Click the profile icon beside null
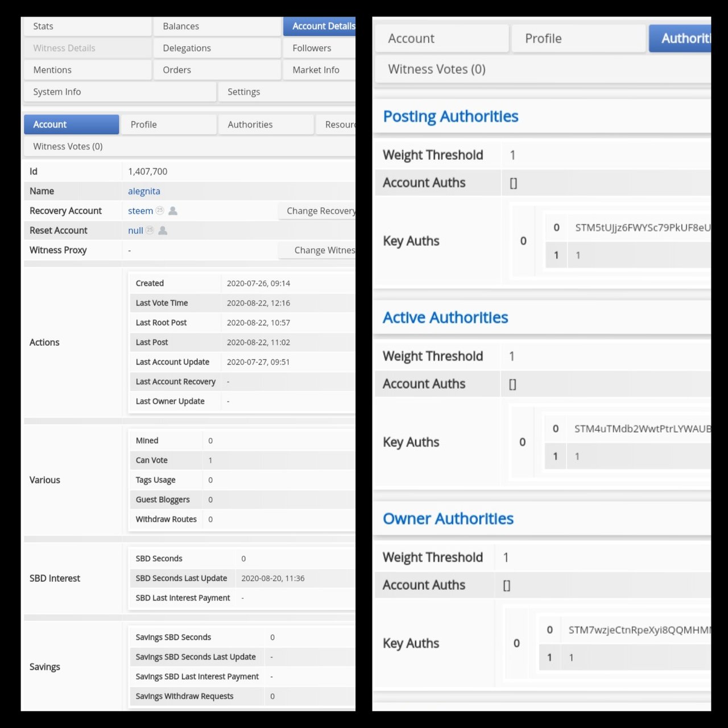Viewport: 728px width, 728px height. coord(163,230)
